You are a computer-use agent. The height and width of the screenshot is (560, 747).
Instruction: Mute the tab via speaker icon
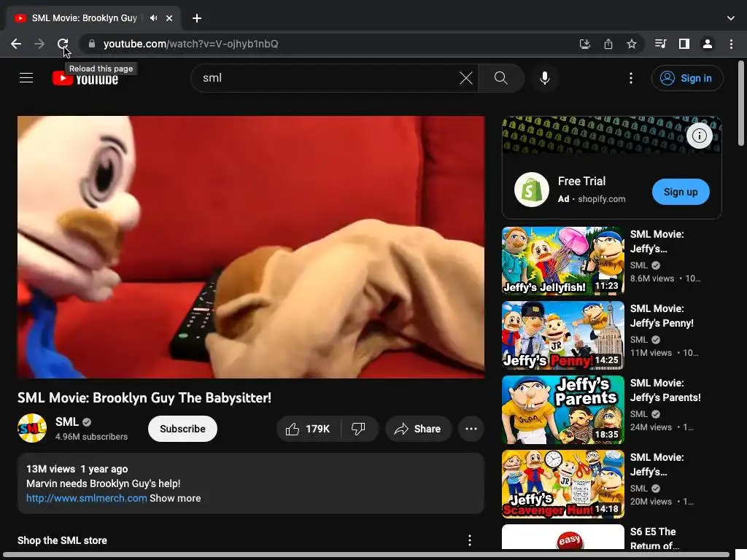pyautogui.click(x=153, y=18)
